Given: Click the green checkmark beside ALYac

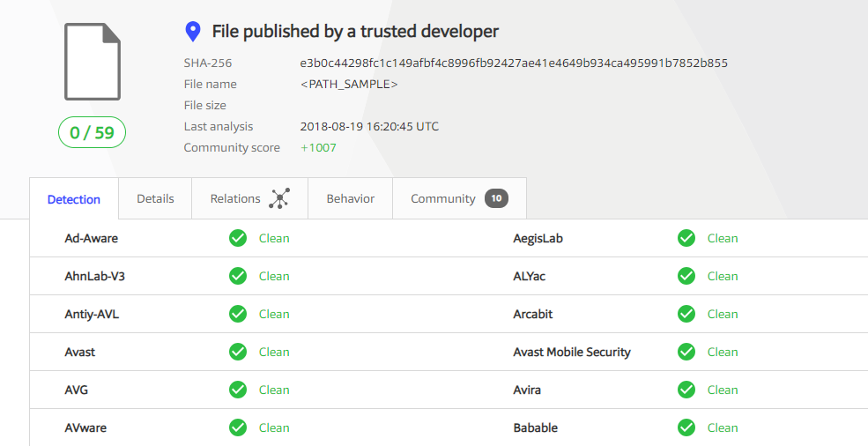Looking at the screenshot, I should [x=686, y=276].
